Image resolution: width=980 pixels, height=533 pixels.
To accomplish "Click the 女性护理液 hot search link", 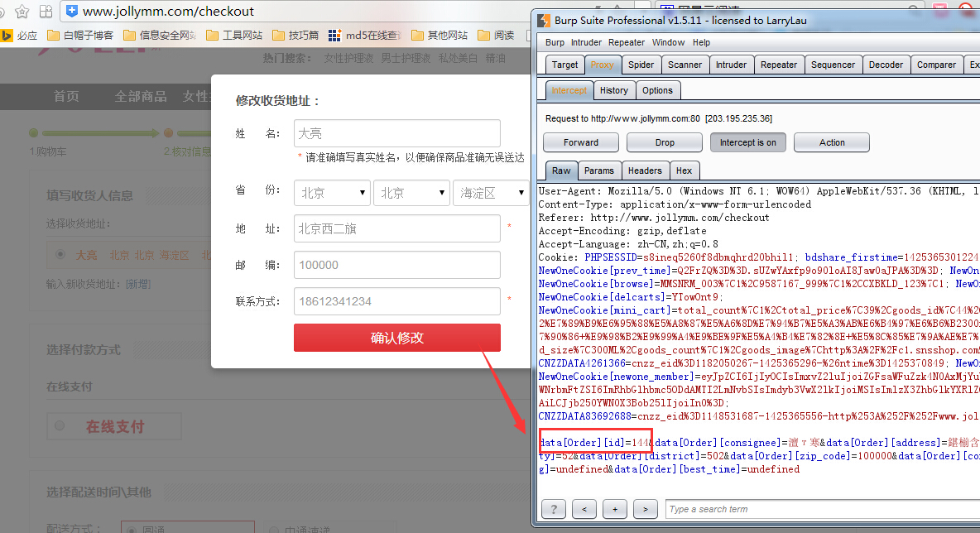I will click(x=348, y=58).
